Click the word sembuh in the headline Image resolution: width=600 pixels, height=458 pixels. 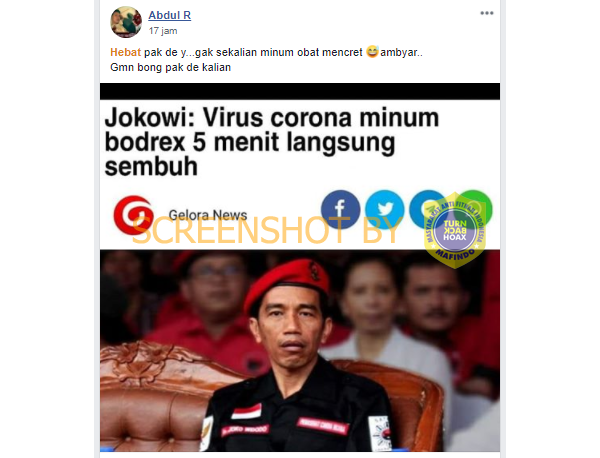(x=151, y=166)
